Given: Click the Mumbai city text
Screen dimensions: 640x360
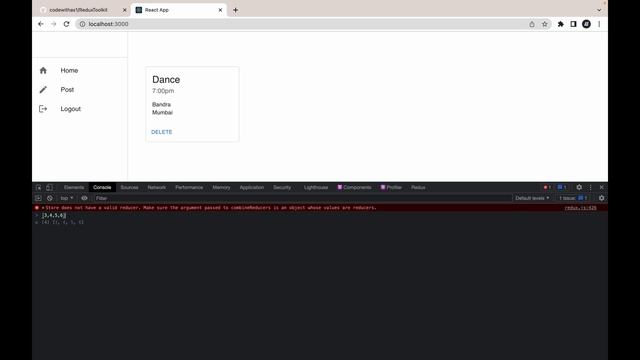Looking at the screenshot, I should pos(162,112).
